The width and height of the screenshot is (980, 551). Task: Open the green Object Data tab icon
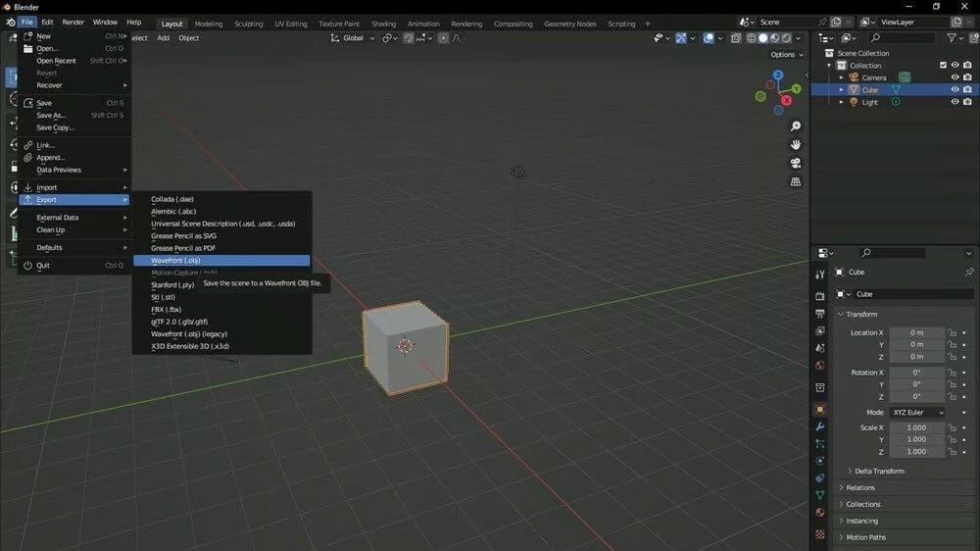click(820, 495)
